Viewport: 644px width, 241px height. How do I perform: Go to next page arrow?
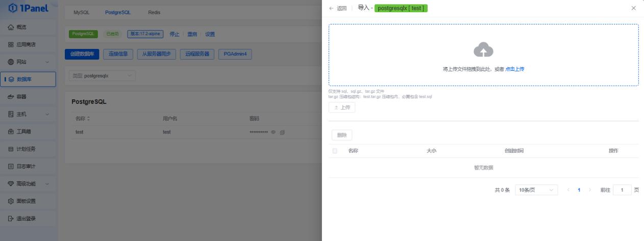(590, 190)
